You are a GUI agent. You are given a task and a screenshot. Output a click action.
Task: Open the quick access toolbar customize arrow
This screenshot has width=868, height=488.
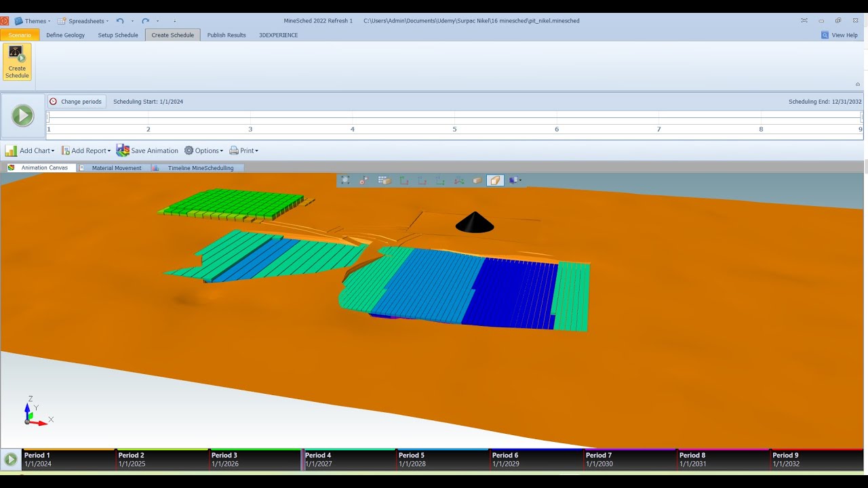click(x=175, y=21)
